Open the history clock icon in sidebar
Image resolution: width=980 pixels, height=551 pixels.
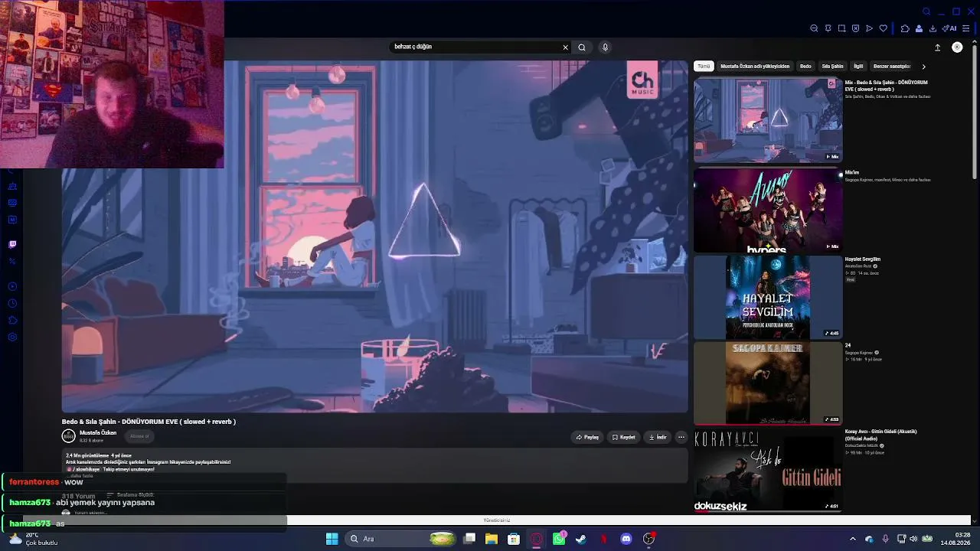point(12,304)
